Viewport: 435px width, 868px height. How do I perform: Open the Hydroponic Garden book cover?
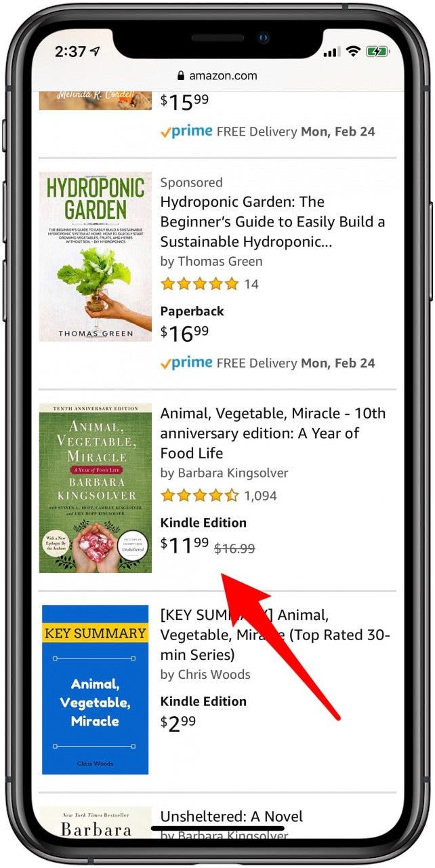96,256
